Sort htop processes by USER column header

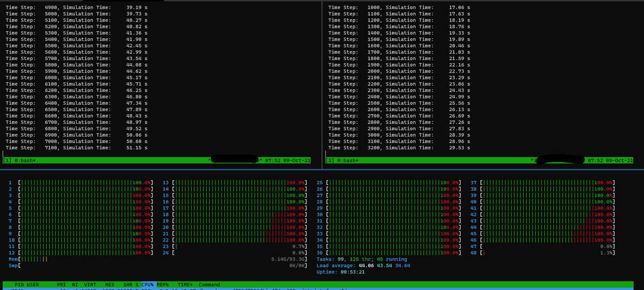click(x=33, y=285)
